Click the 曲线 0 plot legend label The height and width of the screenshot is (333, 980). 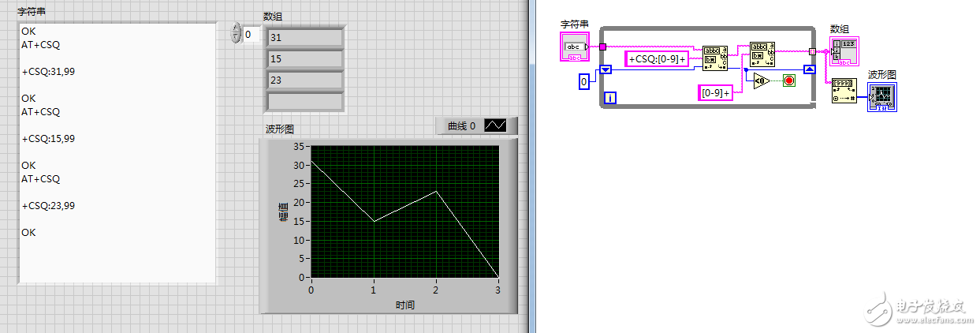461,125
